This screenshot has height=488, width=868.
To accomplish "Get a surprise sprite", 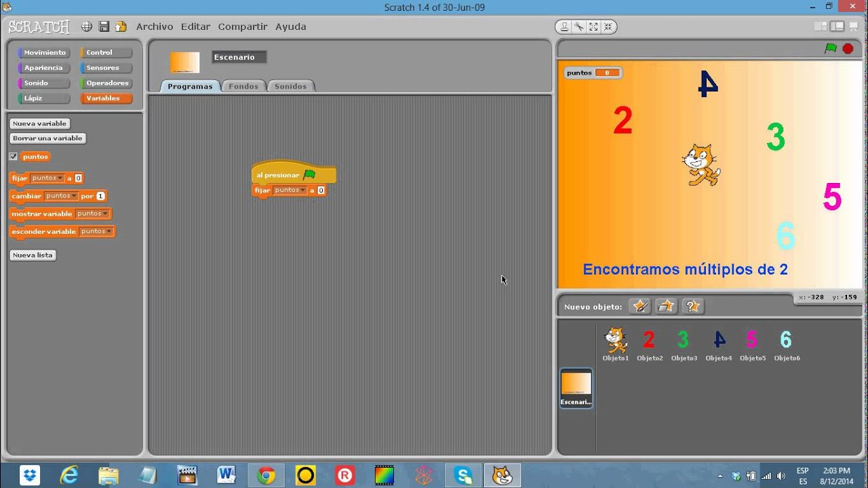I will click(x=692, y=306).
